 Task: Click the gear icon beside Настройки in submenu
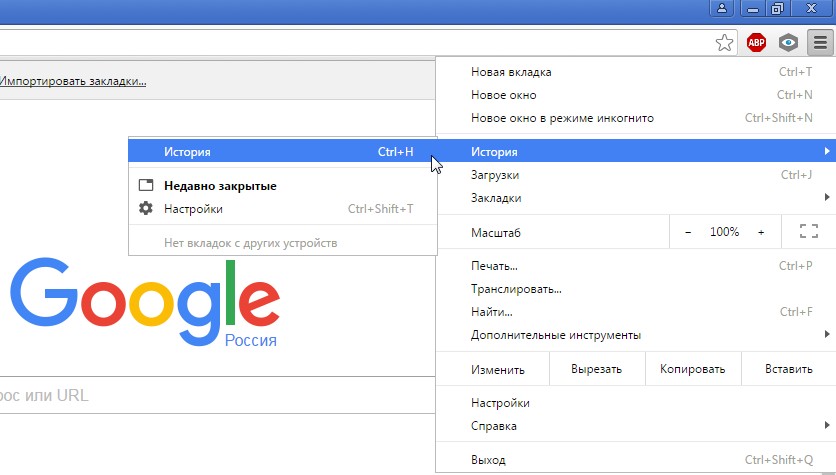tap(146, 208)
